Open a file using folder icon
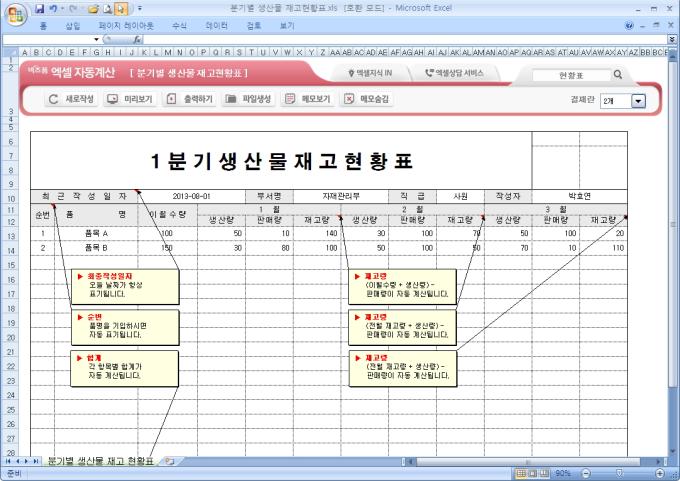 93,8
